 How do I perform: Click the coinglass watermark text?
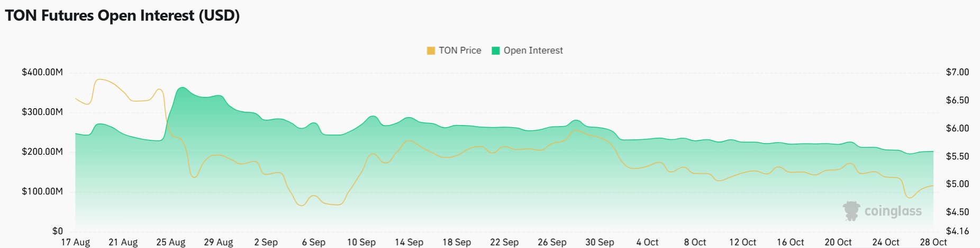click(893, 211)
